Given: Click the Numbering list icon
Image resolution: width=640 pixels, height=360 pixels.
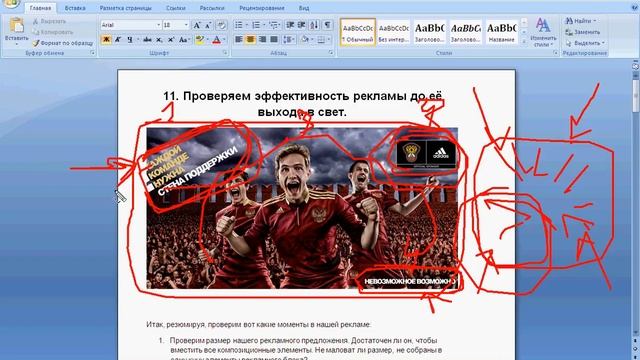Looking at the screenshot, I should click(x=256, y=25).
